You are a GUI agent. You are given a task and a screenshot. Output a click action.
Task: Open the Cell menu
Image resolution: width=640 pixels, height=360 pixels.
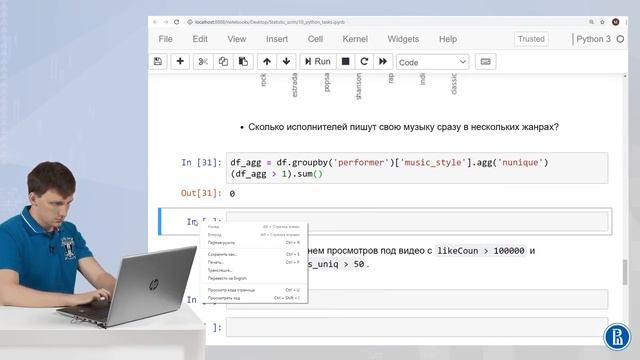point(315,39)
